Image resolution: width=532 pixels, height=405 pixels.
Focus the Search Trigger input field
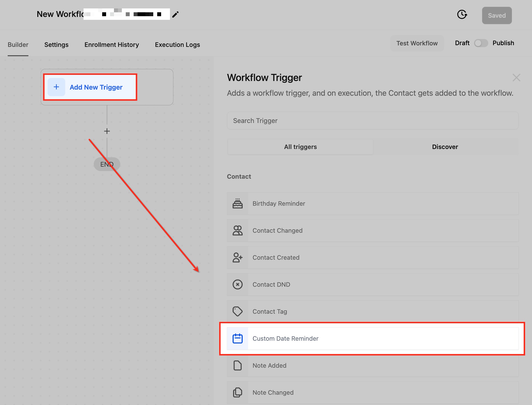point(372,121)
